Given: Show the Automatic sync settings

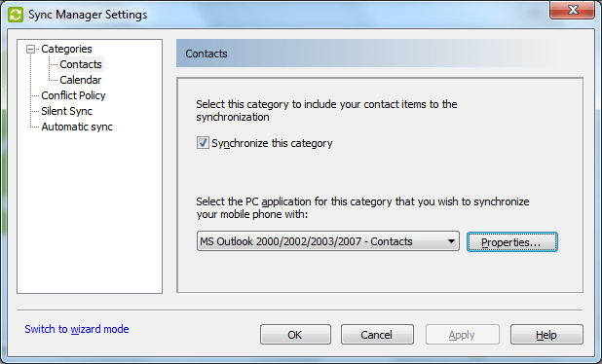Looking at the screenshot, I should pyautogui.click(x=77, y=127).
